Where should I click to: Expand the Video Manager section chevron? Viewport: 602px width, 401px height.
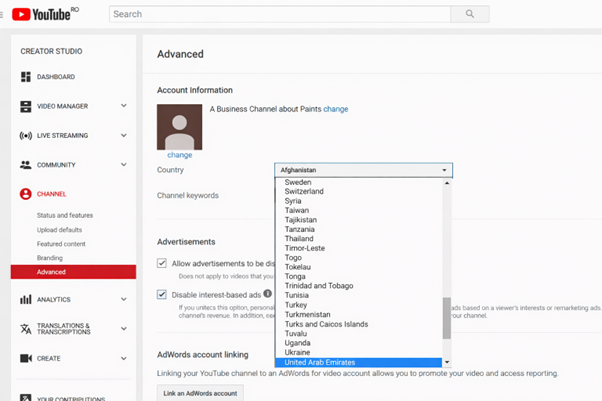click(124, 106)
